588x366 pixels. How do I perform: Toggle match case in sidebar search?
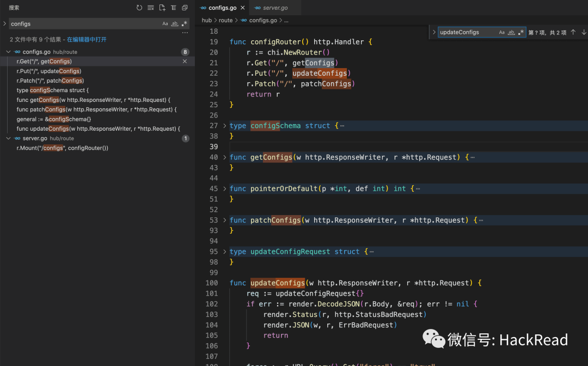click(166, 24)
